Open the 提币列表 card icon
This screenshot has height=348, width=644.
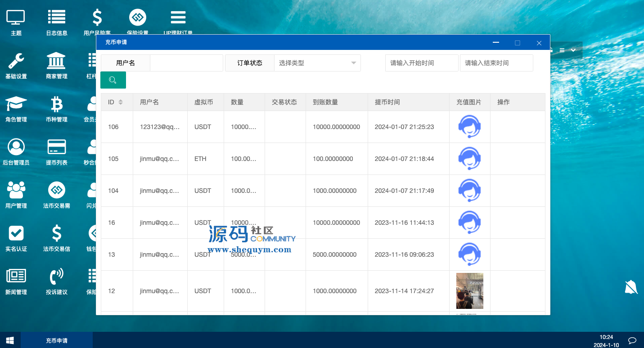[56, 147]
